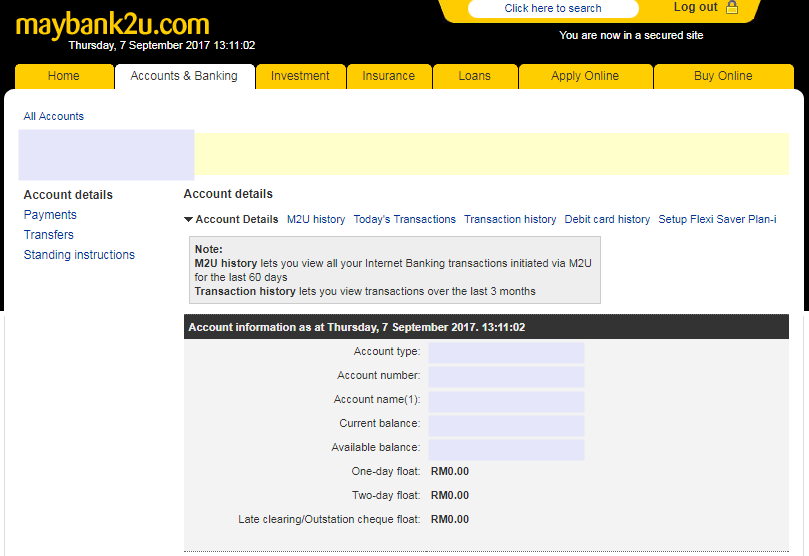809x556 pixels.
Task: Open the Home tab
Action: (64, 76)
